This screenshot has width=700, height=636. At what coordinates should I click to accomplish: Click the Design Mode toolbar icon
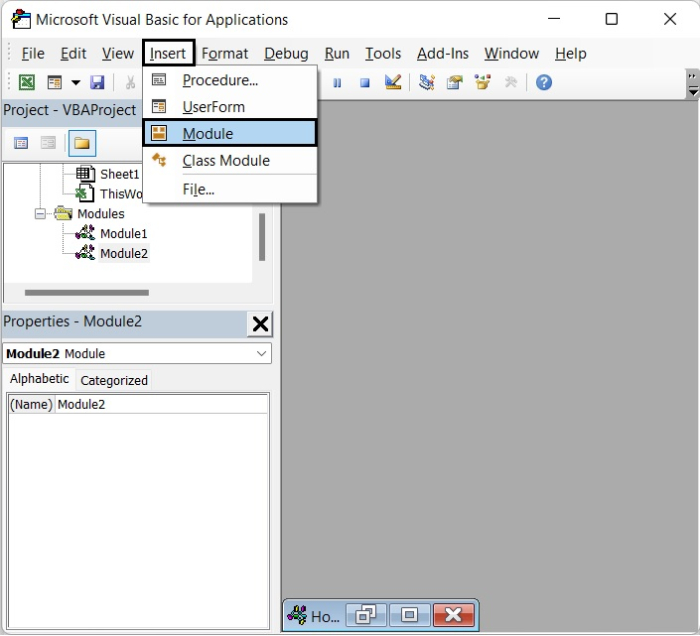point(393,83)
